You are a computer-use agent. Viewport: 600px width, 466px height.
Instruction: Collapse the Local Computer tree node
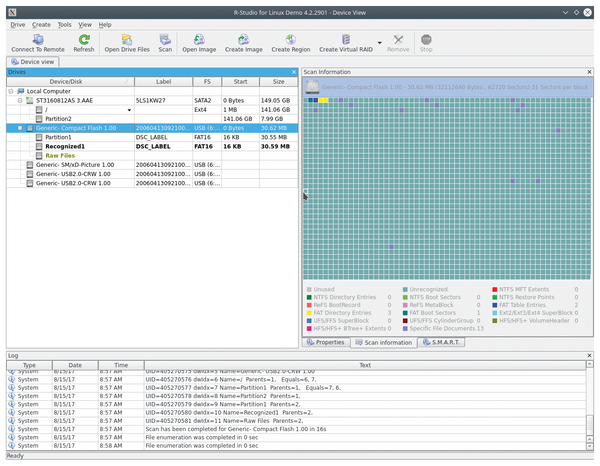pos(11,91)
